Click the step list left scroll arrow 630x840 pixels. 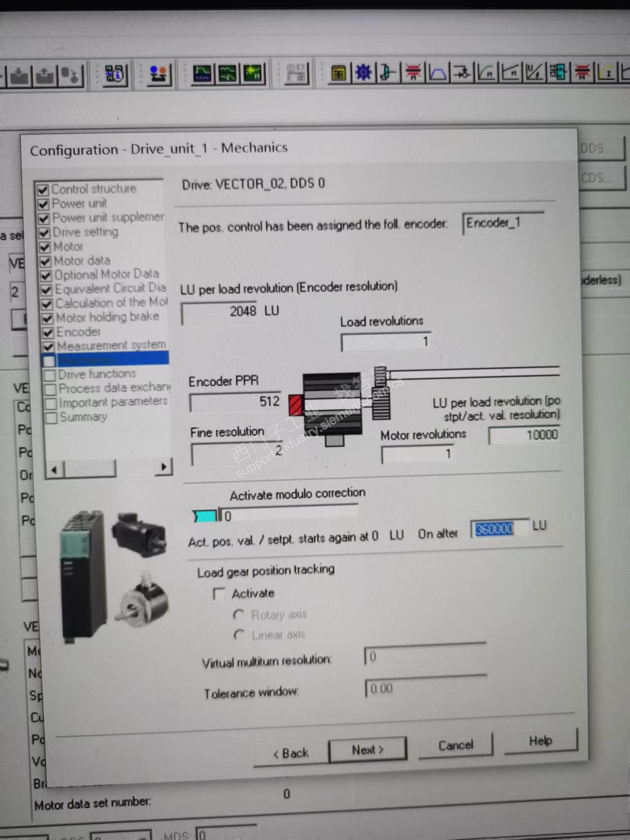coord(54,470)
